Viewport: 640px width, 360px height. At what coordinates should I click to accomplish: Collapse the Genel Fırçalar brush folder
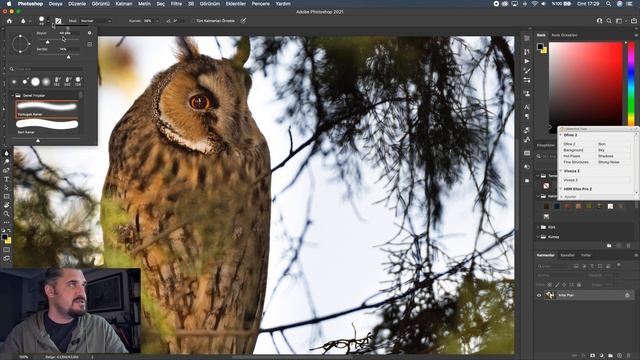coord(12,96)
